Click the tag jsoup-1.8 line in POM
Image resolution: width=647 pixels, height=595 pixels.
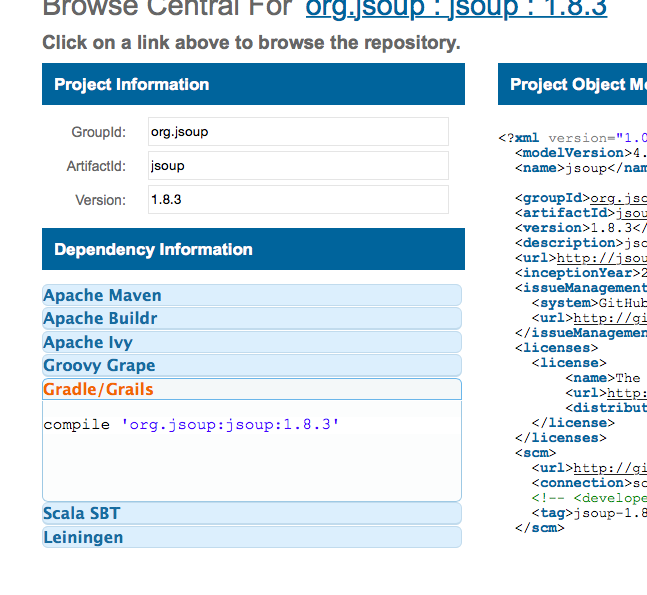(x=589, y=513)
